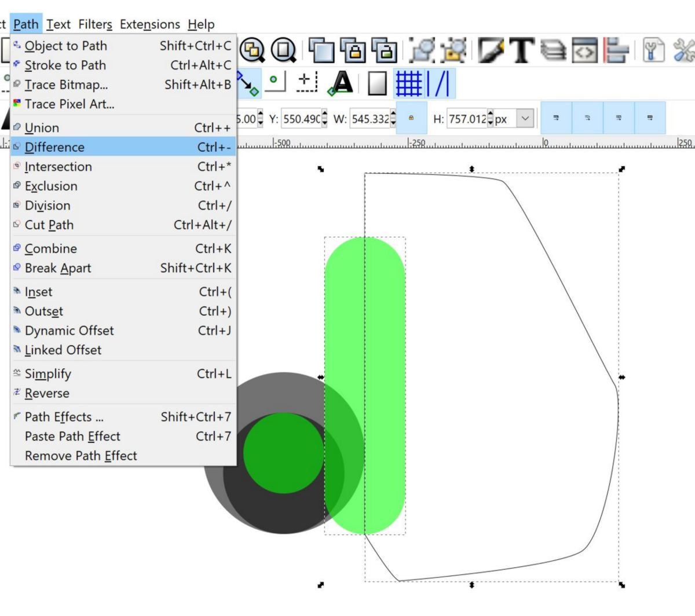The height and width of the screenshot is (616, 695).
Task: Choose Union from Path menu
Action: point(123,127)
